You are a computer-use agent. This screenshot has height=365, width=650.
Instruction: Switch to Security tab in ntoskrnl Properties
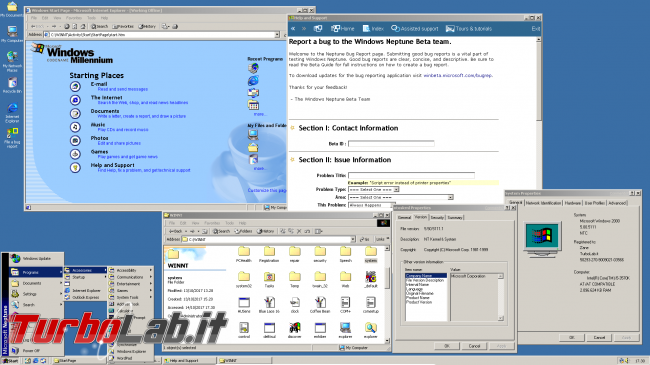tap(437, 218)
